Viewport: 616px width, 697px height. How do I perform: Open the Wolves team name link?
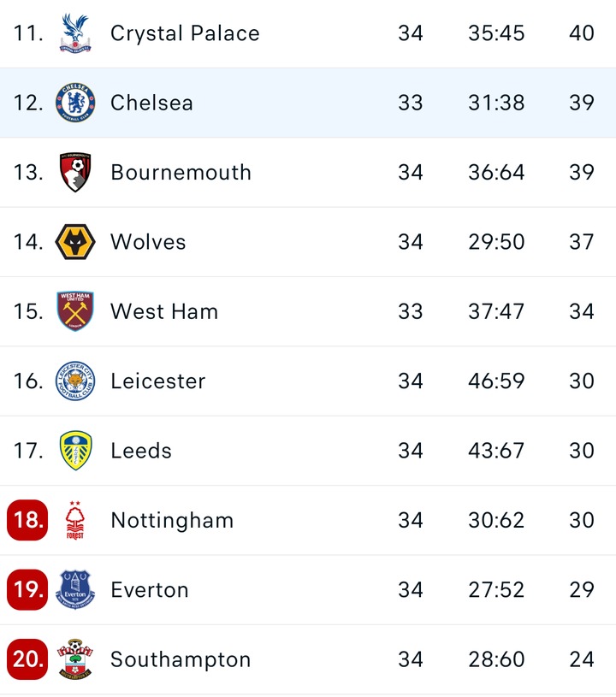148,242
